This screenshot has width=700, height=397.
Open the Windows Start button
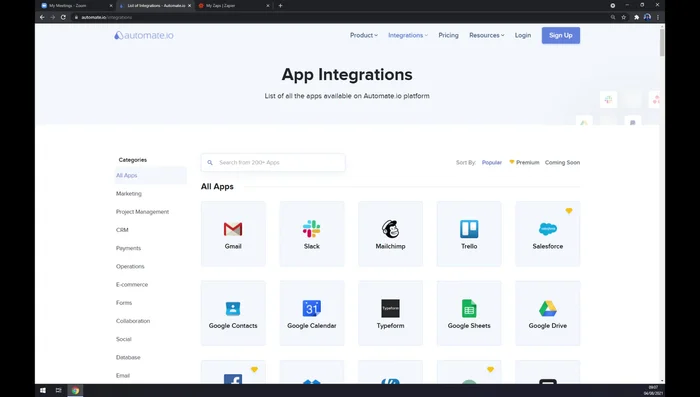coord(43,390)
